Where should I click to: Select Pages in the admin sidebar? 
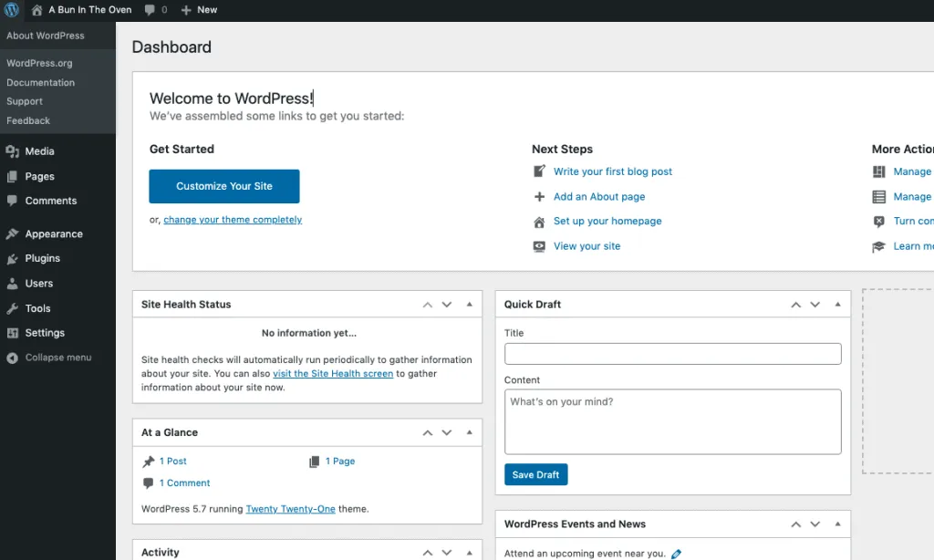[x=36, y=176]
